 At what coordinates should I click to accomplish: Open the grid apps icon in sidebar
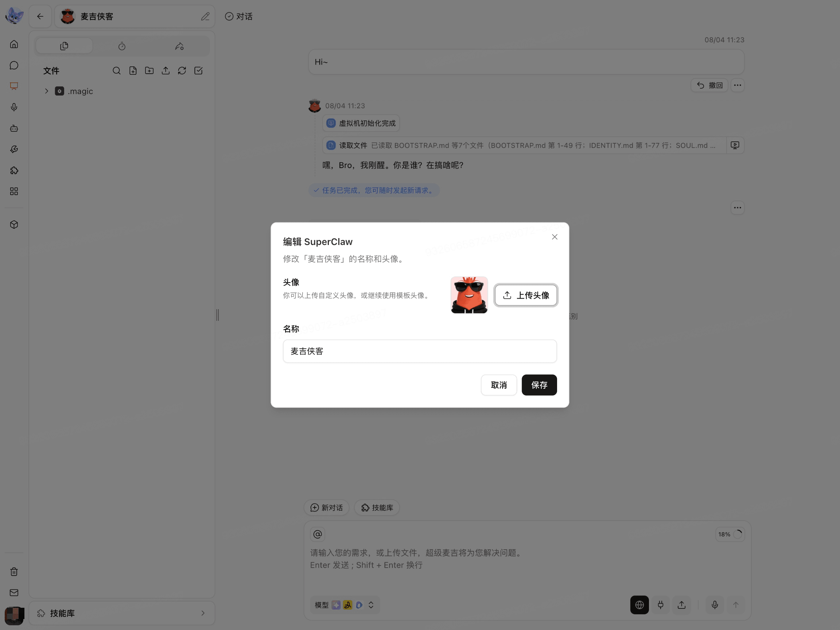tap(14, 191)
